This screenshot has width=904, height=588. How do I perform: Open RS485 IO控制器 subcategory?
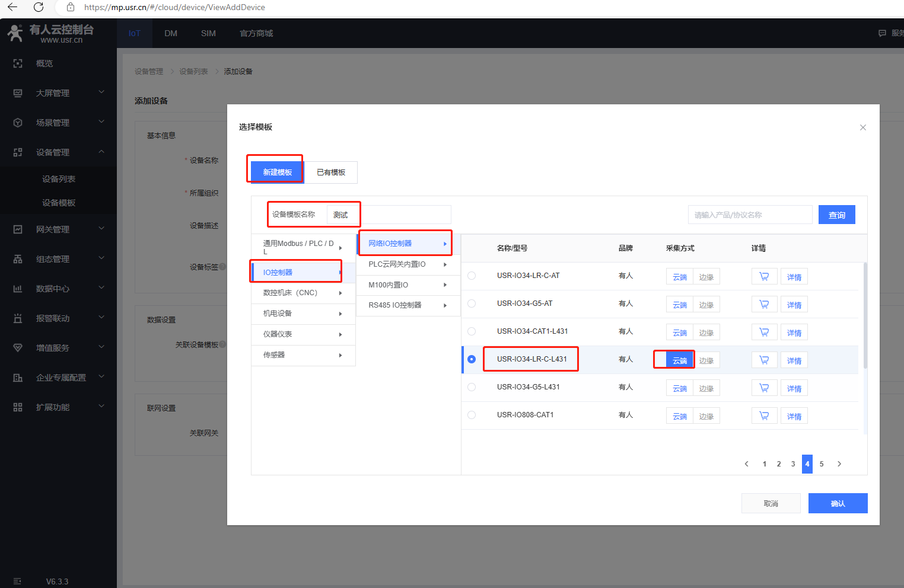408,305
